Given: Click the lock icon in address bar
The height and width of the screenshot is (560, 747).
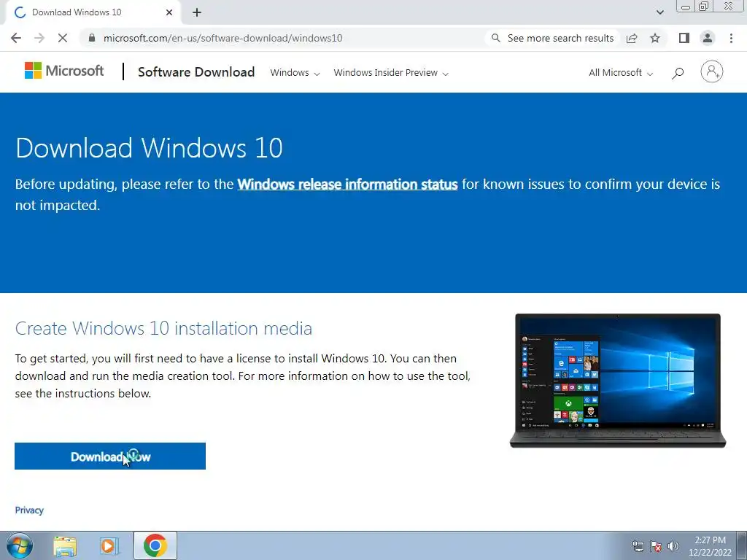Looking at the screenshot, I should coord(92,38).
